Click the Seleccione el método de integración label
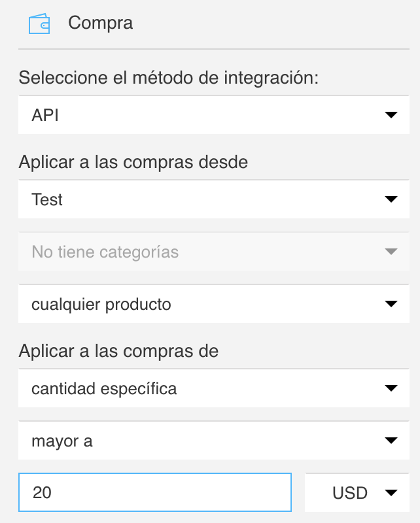The width and height of the screenshot is (420, 523). (x=169, y=78)
